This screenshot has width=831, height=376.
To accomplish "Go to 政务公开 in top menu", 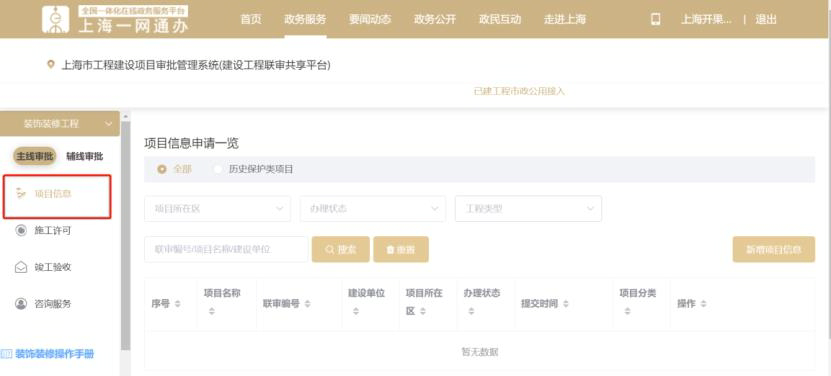I will pos(435,20).
